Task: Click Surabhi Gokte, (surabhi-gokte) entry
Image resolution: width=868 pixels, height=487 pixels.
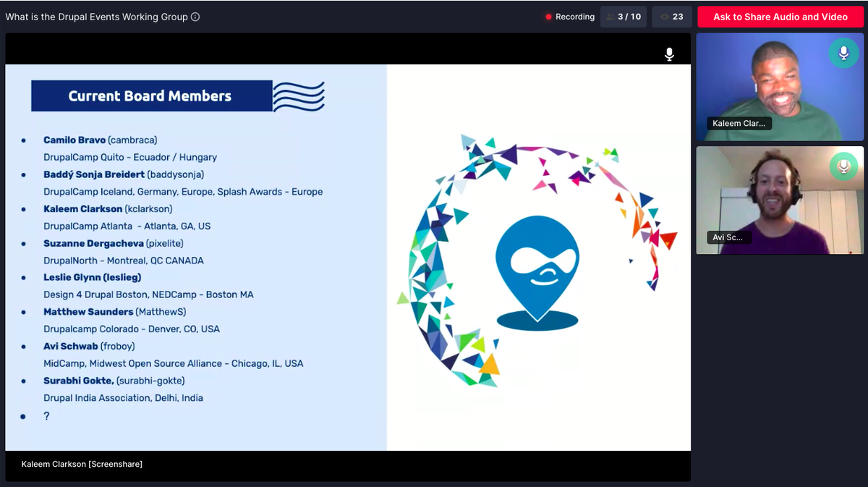Action: tap(114, 381)
